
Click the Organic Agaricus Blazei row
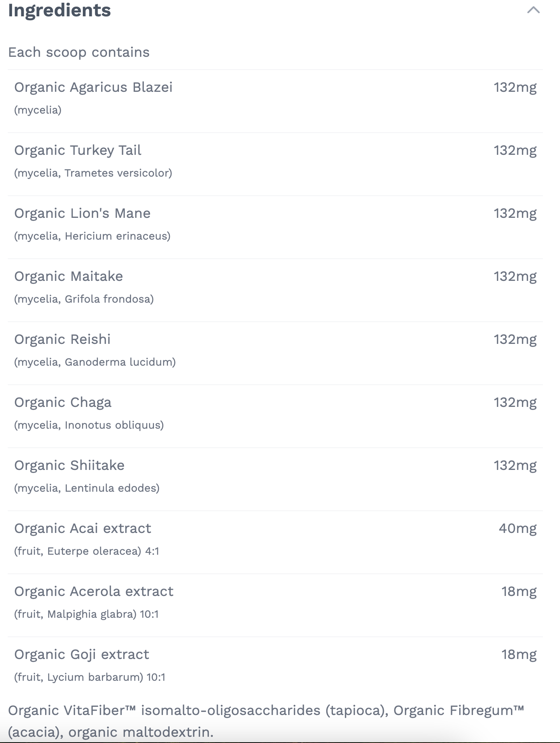click(93, 87)
